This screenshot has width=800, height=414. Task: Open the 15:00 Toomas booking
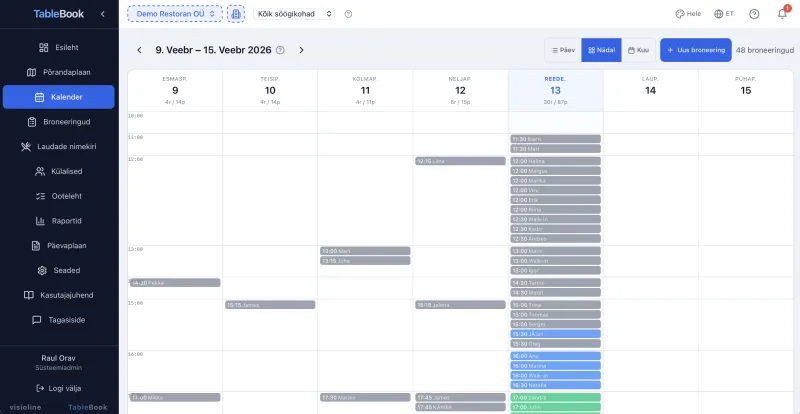coord(556,314)
